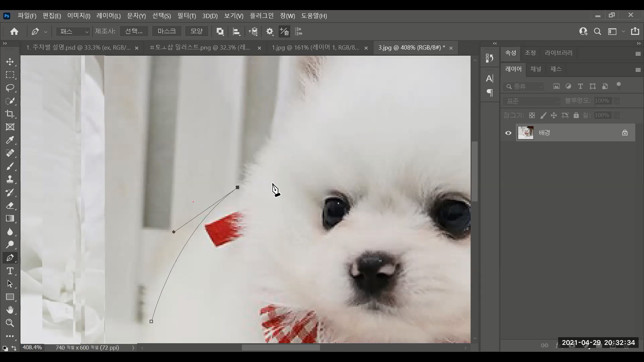Select the Brush tool

[10, 166]
